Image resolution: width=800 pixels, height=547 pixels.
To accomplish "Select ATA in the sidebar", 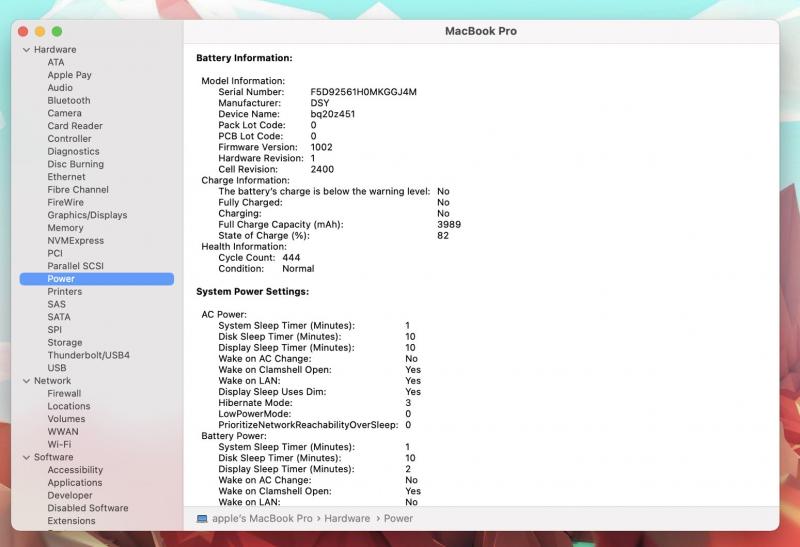I will point(56,62).
